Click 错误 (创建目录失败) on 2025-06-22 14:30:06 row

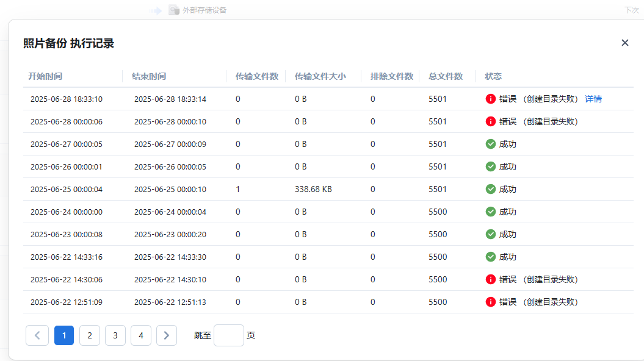coord(538,279)
